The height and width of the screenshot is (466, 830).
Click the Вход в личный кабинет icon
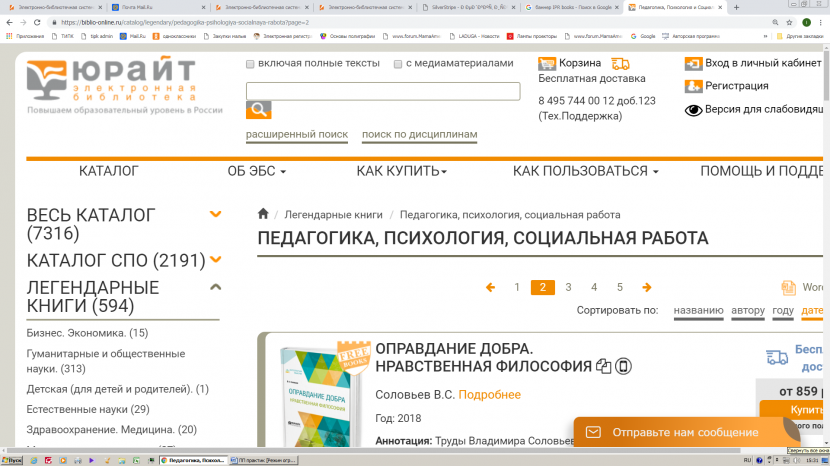pos(693,63)
